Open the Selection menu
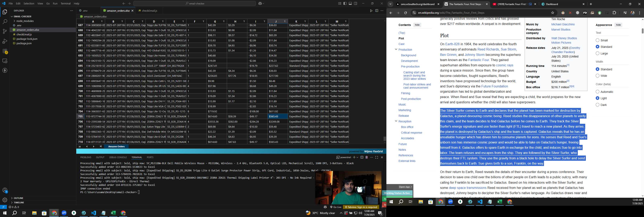This screenshot has width=644, height=217. 29,3
